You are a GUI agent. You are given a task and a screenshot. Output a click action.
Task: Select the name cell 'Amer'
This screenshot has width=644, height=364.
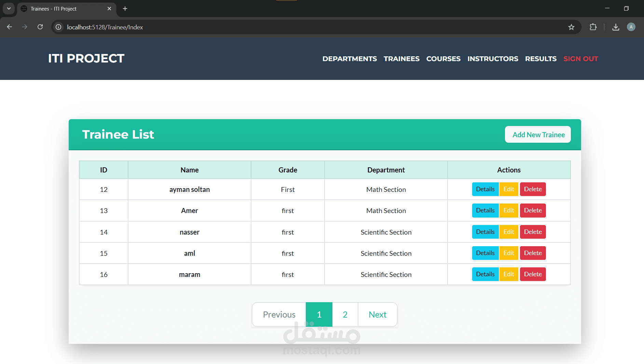(x=190, y=211)
